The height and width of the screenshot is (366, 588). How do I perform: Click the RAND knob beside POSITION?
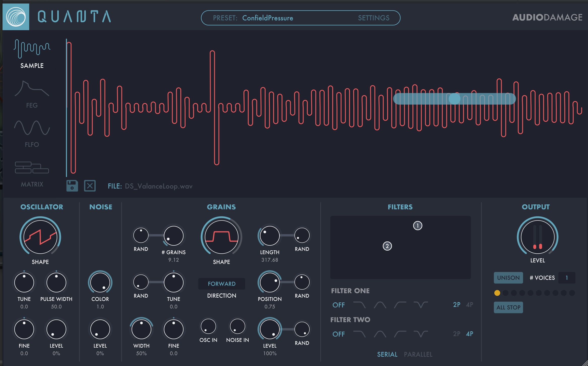(302, 282)
